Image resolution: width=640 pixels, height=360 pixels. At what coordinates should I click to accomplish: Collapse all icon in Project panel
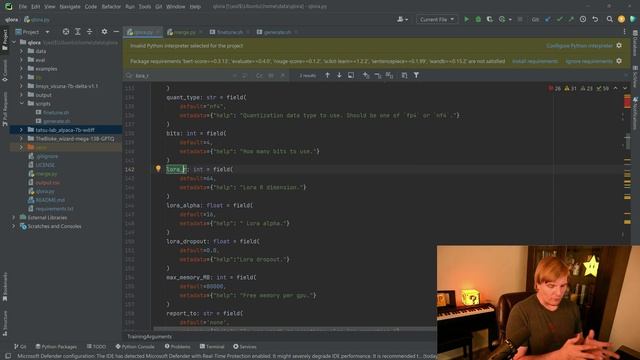coord(89,31)
